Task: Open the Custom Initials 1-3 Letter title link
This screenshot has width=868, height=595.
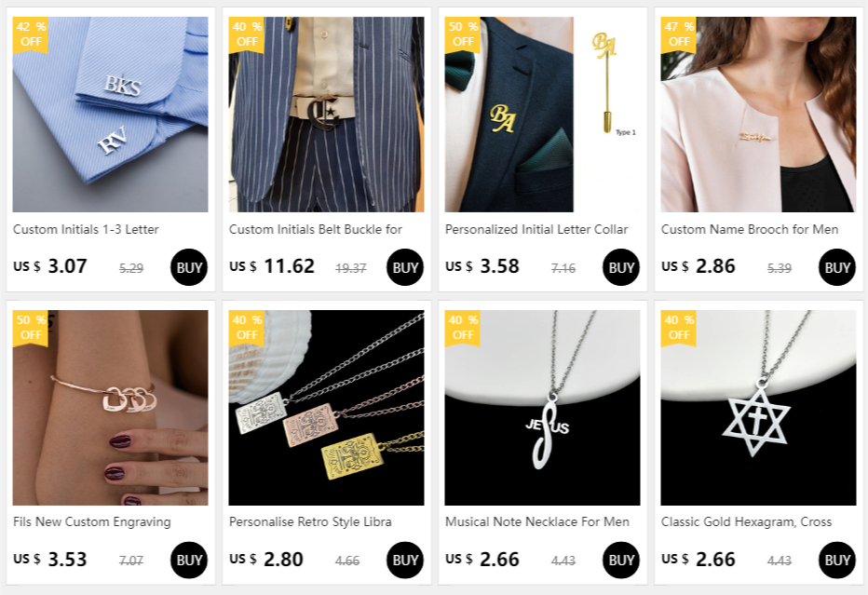Action: click(x=86, y=229)
